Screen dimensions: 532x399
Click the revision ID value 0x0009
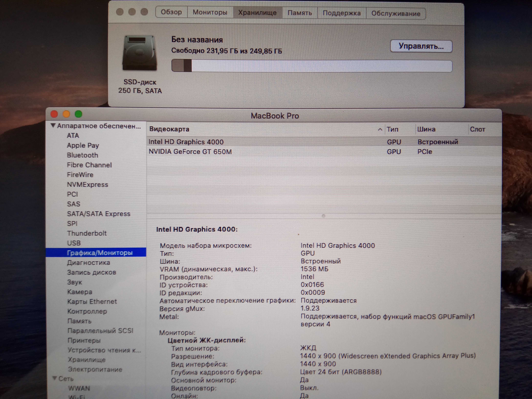coord(313,292)
